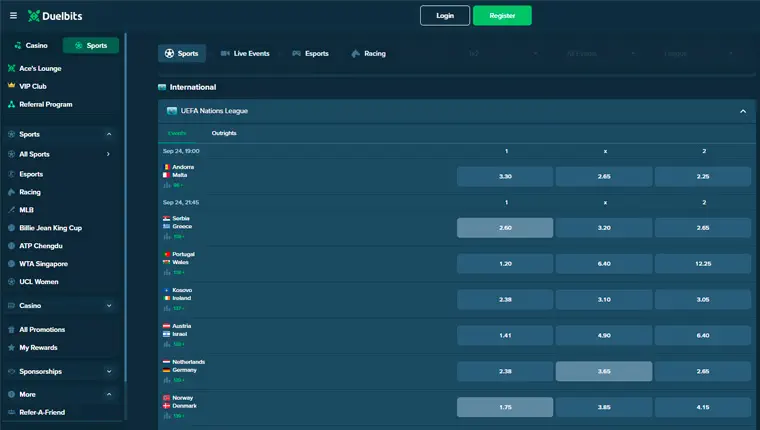760x430 pixels.
Task: Select Netherlands vs Germany draw 3.65
Action: coord(604,371)
